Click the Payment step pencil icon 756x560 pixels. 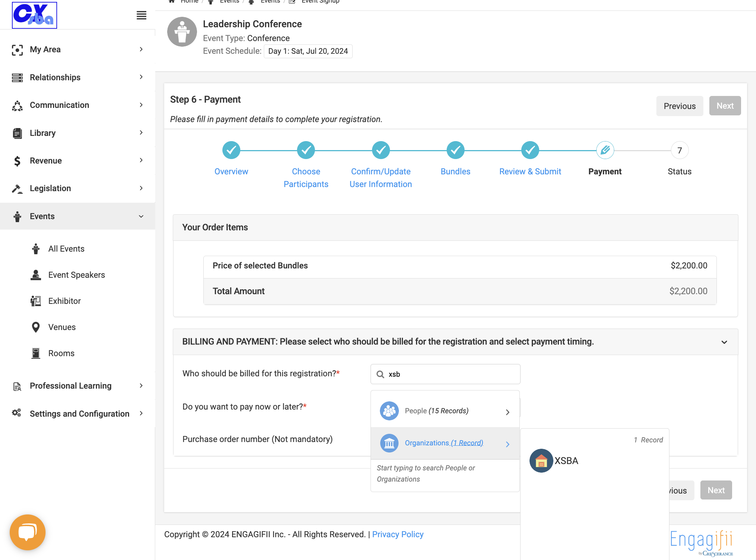click(x=605, y=150)
